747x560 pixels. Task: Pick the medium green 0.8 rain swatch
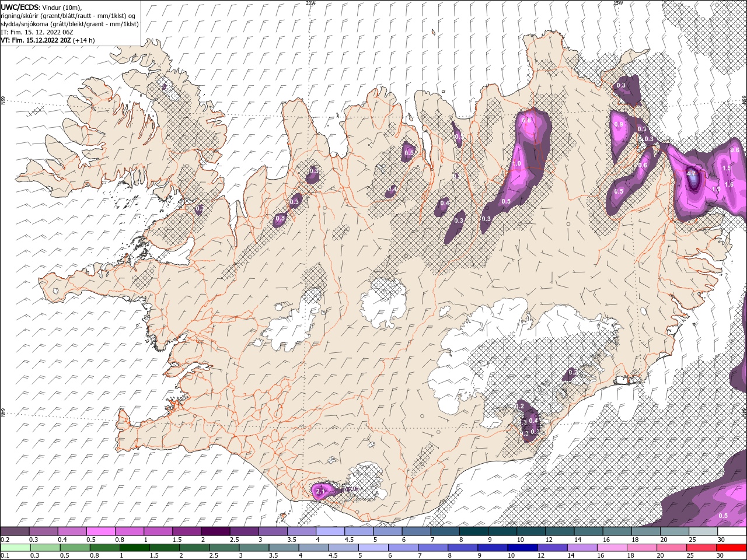click(104, 548)
